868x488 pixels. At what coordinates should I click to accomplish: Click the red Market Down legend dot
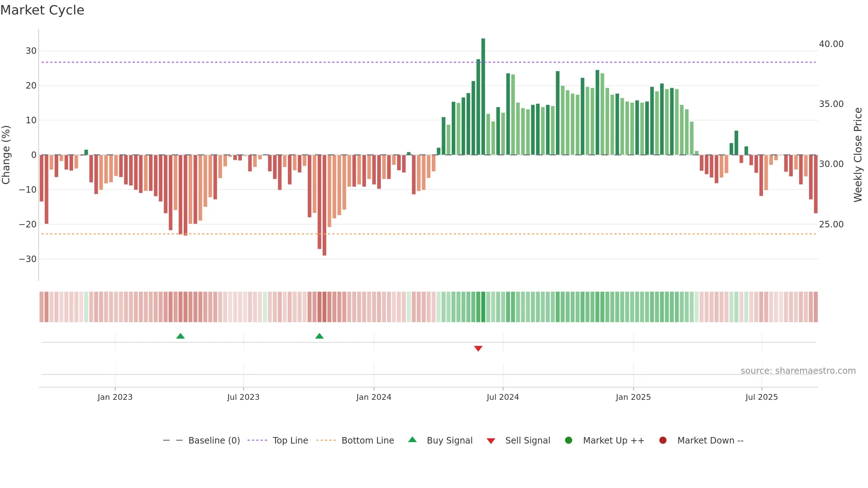coord(663,440)
